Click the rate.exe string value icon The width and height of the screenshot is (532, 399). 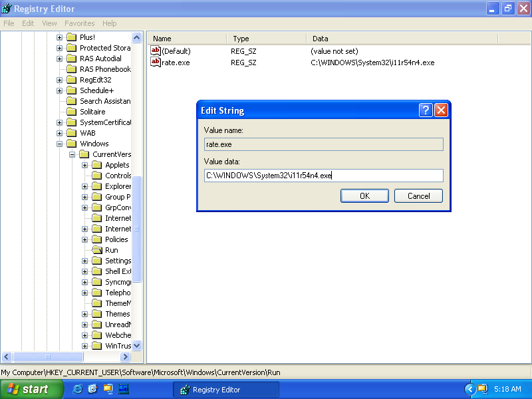(x=156, y=62)
